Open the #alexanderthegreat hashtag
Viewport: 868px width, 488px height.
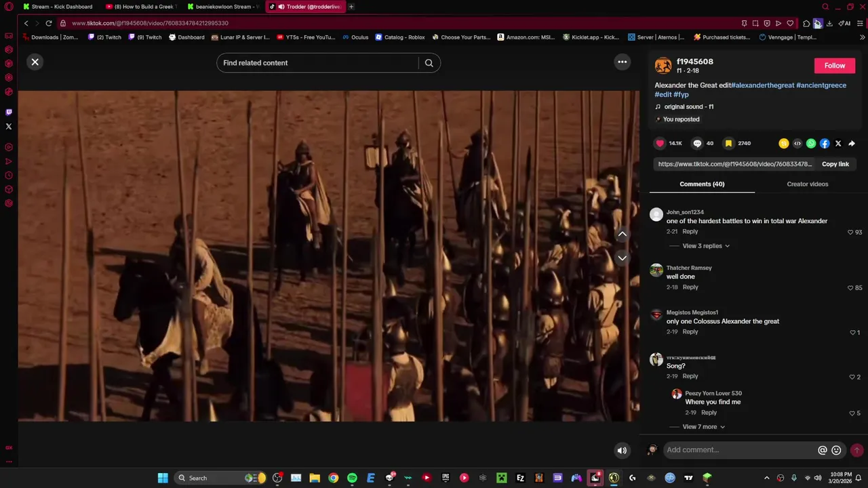click(x=763, y=85)
